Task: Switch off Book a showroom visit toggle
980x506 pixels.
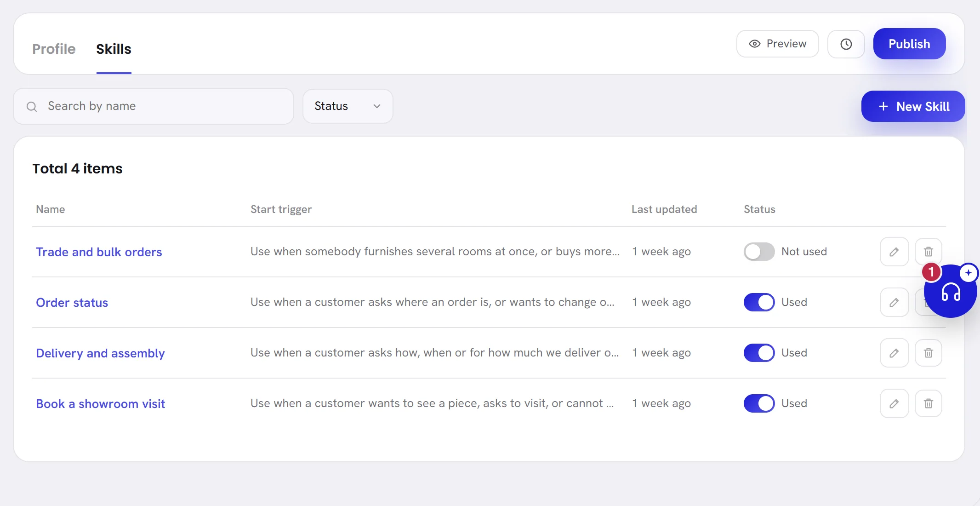Action: 759,403
